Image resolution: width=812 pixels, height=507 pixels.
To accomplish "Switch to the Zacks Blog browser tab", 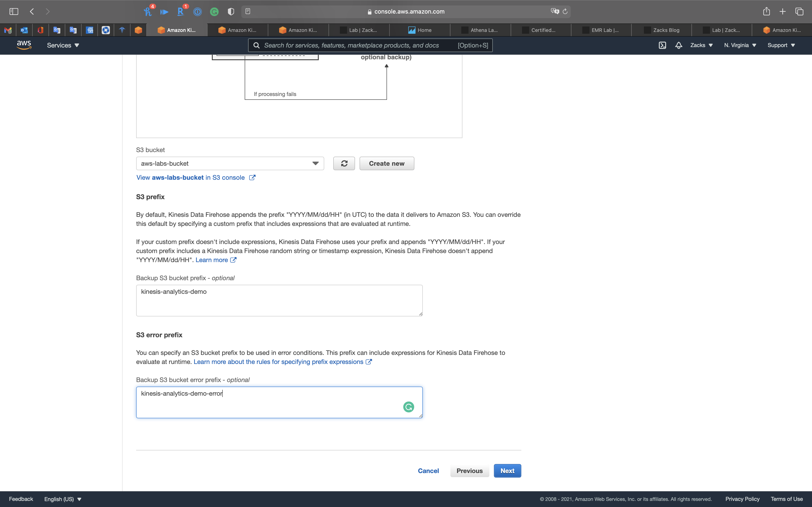I will pyautogui.click(x=662, y=30).
